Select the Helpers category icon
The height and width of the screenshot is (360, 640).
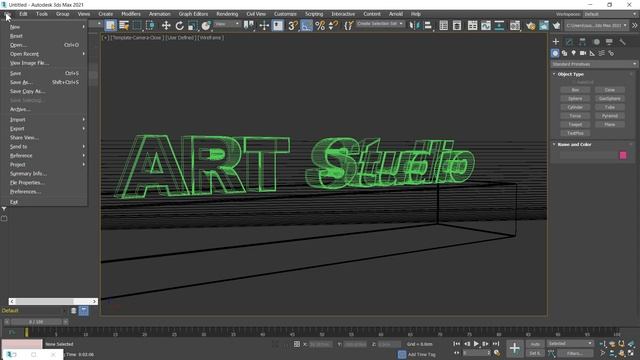coord(592,53)
